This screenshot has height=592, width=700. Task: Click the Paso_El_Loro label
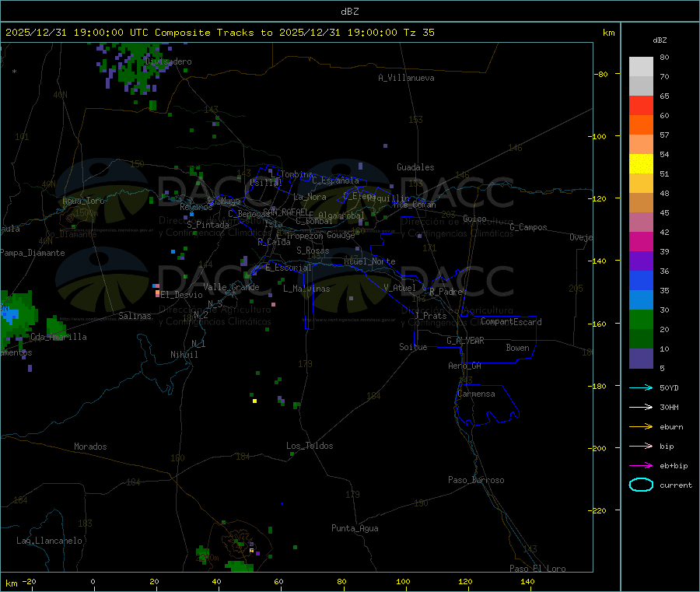click(537, 569)
